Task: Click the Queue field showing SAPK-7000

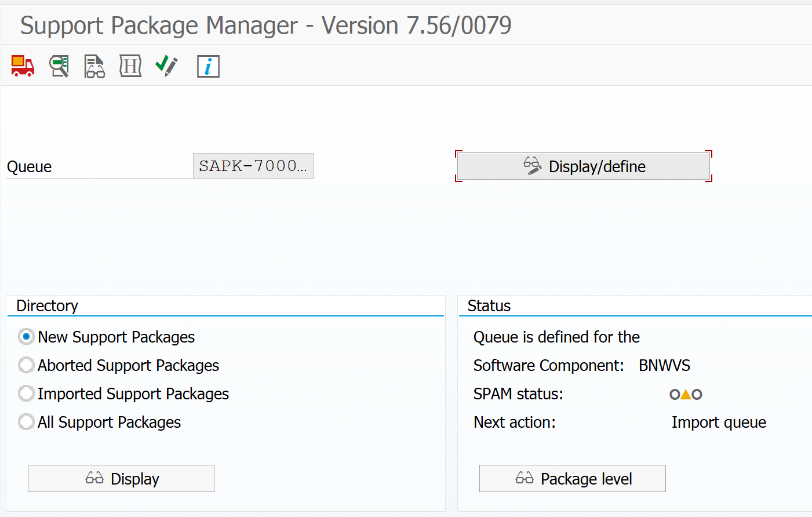Action: click(x=253, y=166)
